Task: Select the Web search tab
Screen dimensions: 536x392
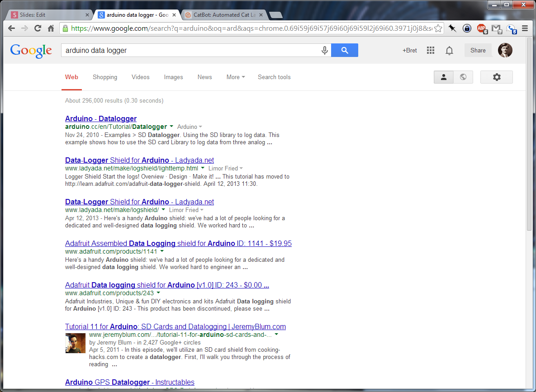Action: point(71,77)
